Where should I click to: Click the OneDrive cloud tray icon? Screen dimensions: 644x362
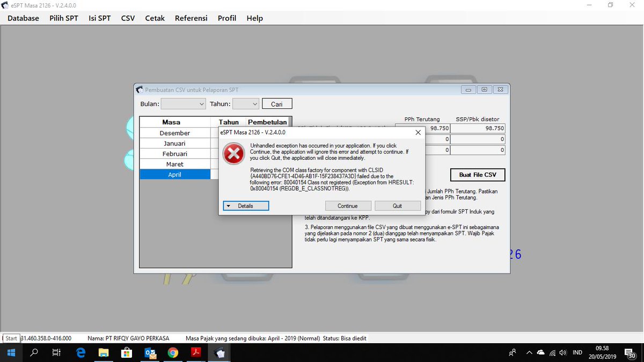click(x=541, y=352)
